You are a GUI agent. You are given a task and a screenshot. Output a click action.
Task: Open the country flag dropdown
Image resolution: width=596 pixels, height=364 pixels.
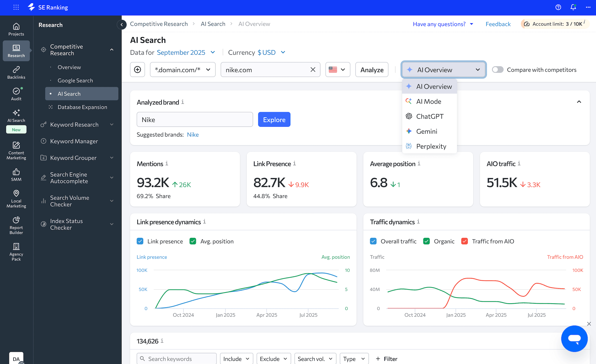(338, 70)
